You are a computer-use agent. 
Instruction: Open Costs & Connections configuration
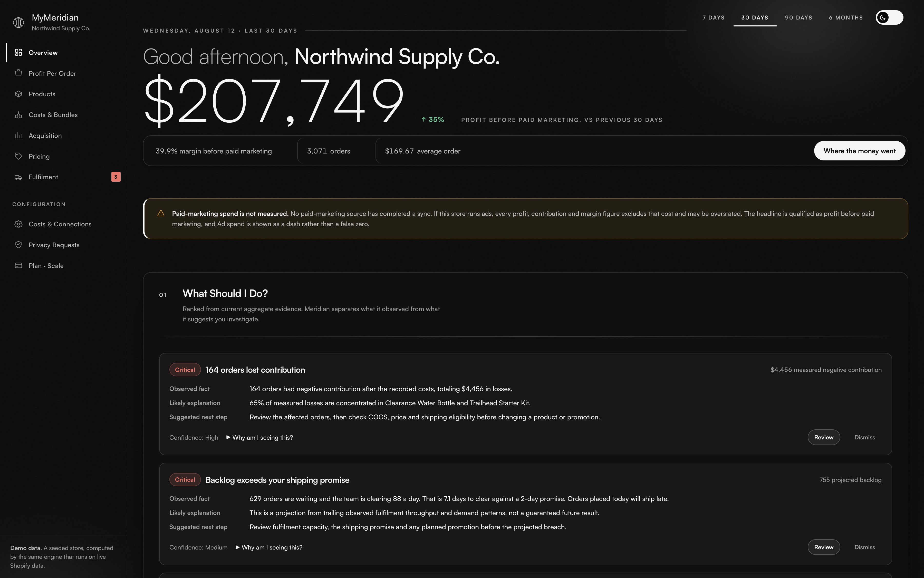coord(63,224)
